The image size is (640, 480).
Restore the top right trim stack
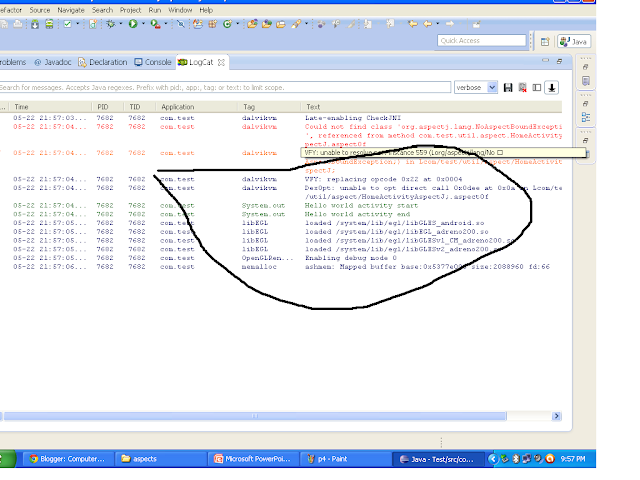pos(586,67)
